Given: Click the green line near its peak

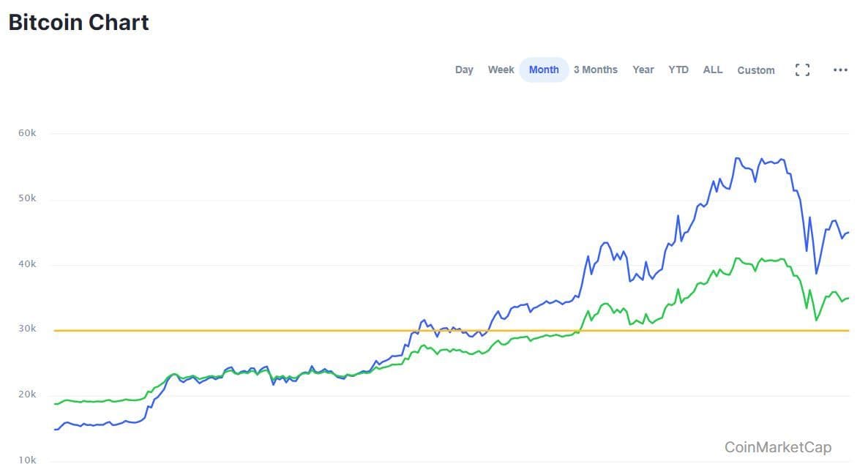Looking at the screenshot, I should point(737,258).
